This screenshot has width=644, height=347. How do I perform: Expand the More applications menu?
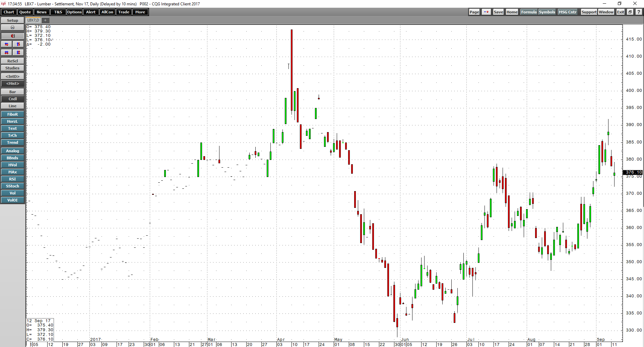(140, 12)
